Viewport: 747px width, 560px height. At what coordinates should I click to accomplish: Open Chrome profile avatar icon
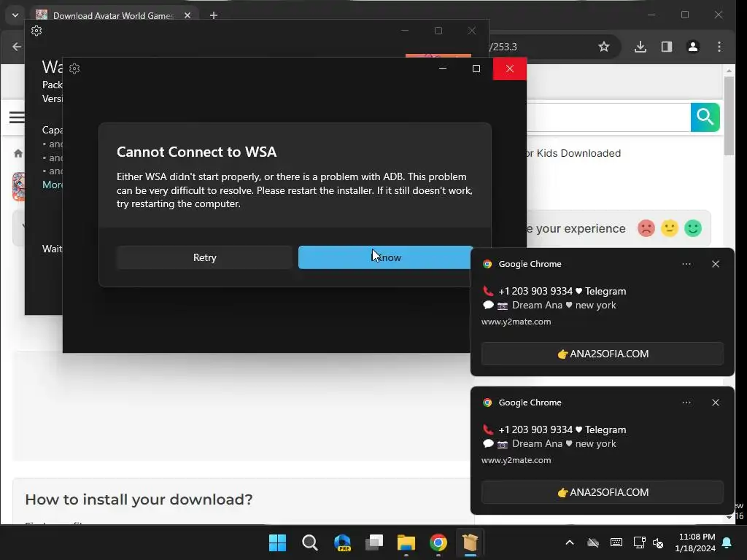[693, 47]
